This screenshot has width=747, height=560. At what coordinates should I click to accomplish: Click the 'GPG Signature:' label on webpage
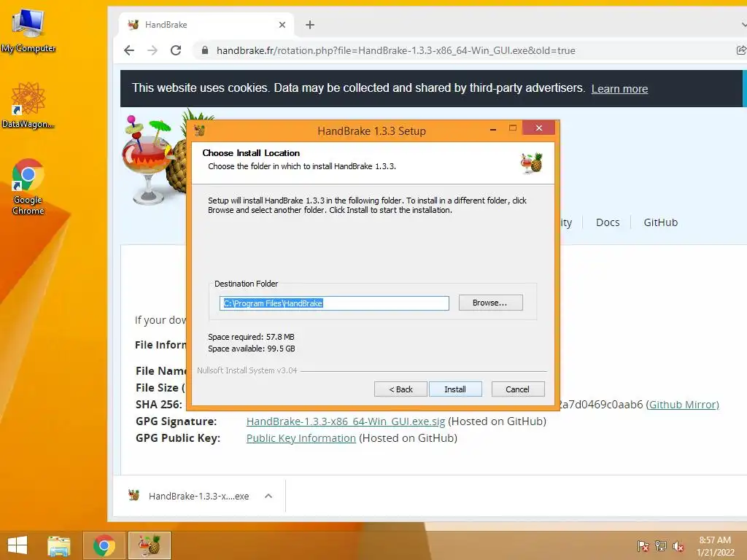176,421
